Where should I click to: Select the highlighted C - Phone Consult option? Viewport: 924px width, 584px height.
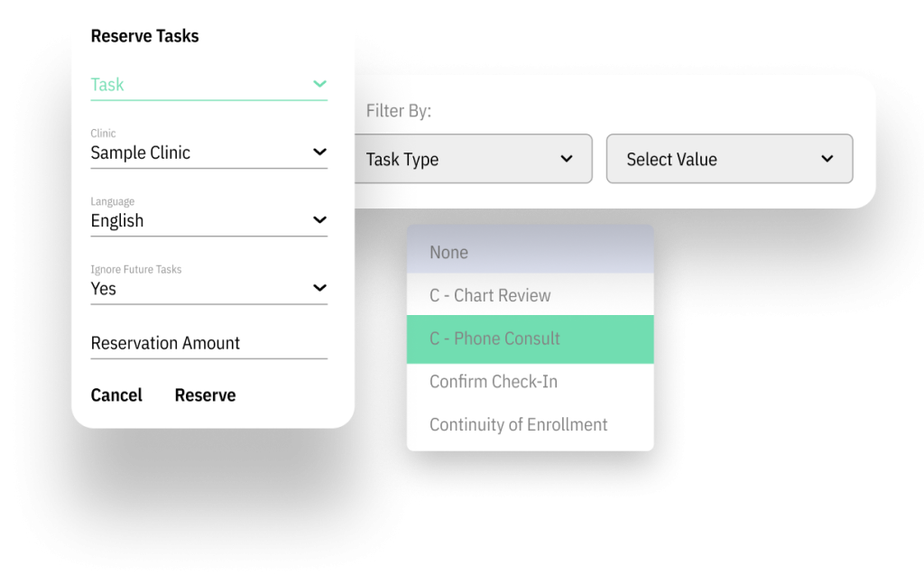pos(530,338)
